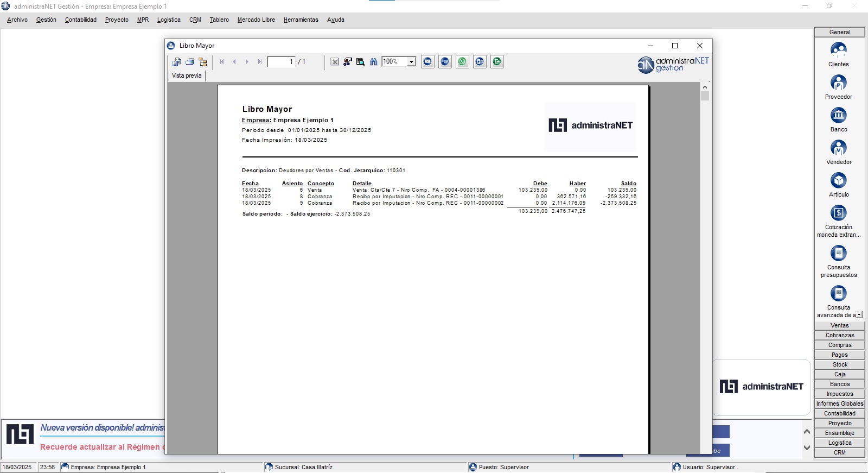The height and width of the screenshot is (473, 868).
Task: Toggle the group tree icon
Action: point(203,62)
